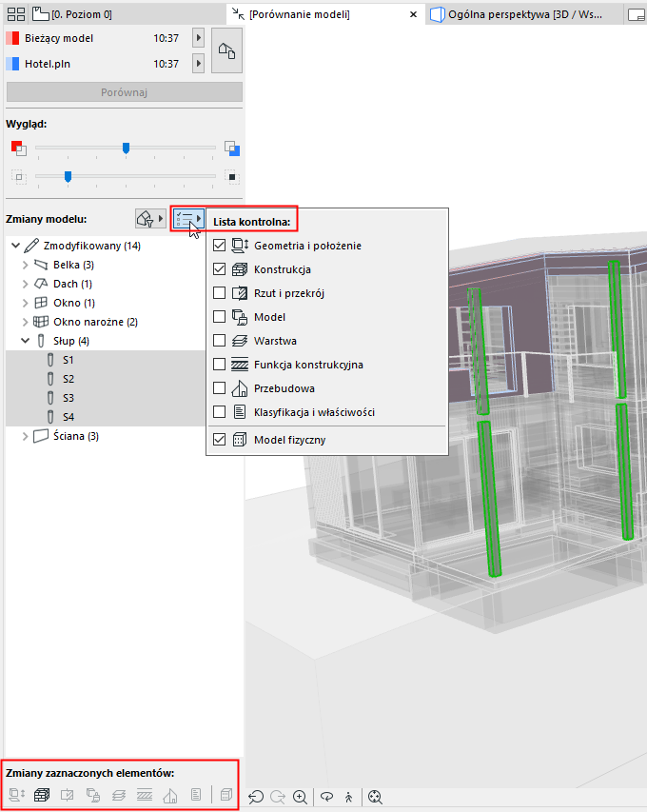Expand the Okno (1) tree node

[x=25, y=303]
